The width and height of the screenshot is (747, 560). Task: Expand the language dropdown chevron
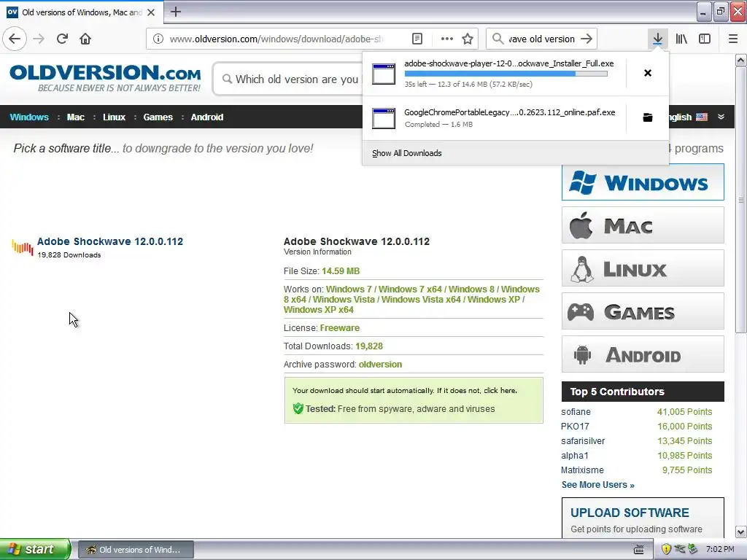[x=721, y=117]
